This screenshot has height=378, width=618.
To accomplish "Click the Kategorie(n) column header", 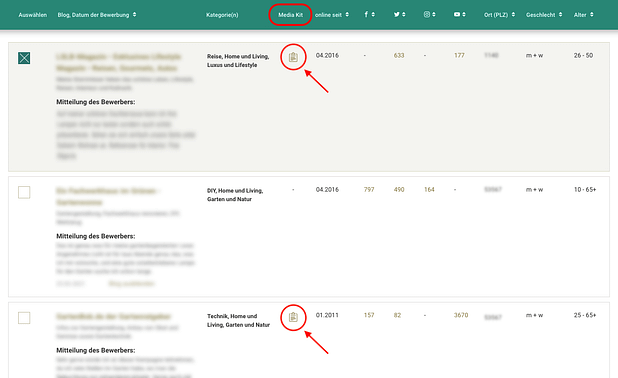I will pyautogui.click(x=222, y=15).
